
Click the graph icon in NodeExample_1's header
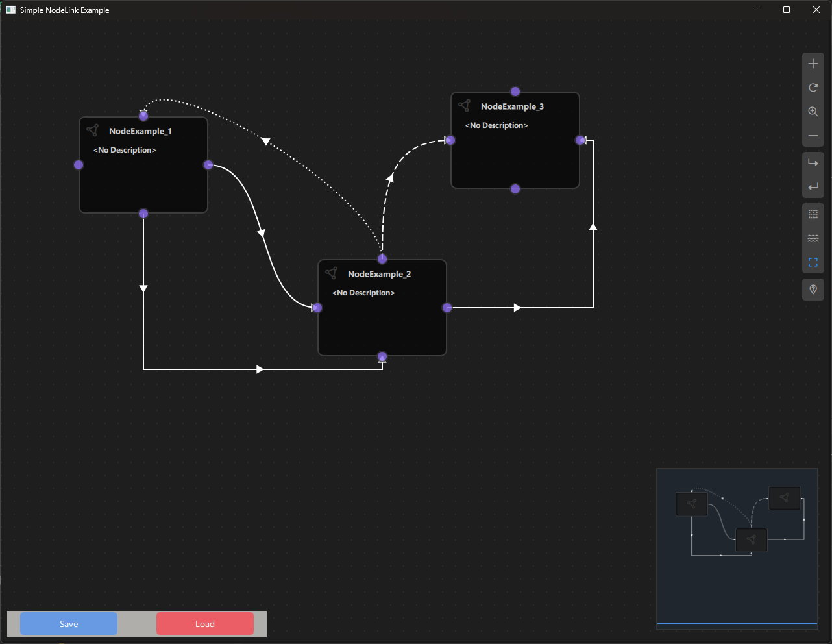point(93,130)
